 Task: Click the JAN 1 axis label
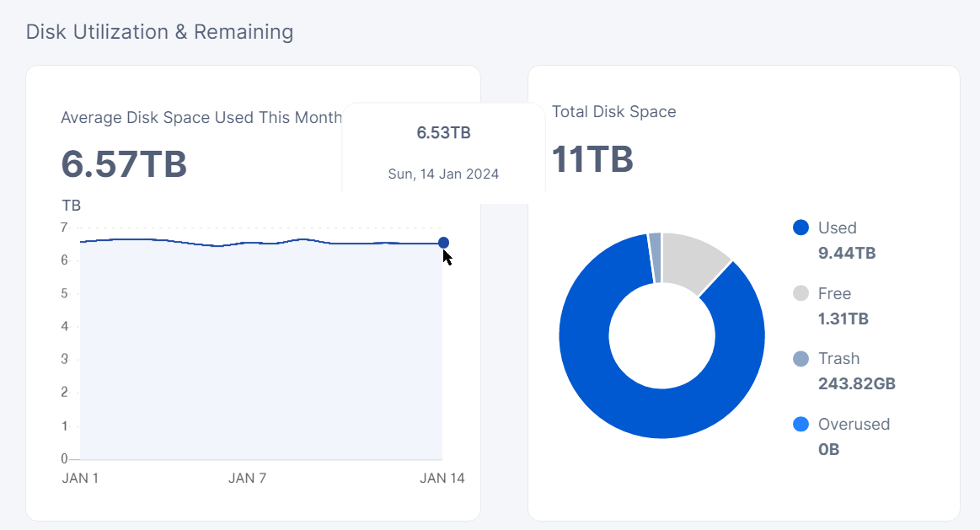pyautogui.click(x=80, y=479)
